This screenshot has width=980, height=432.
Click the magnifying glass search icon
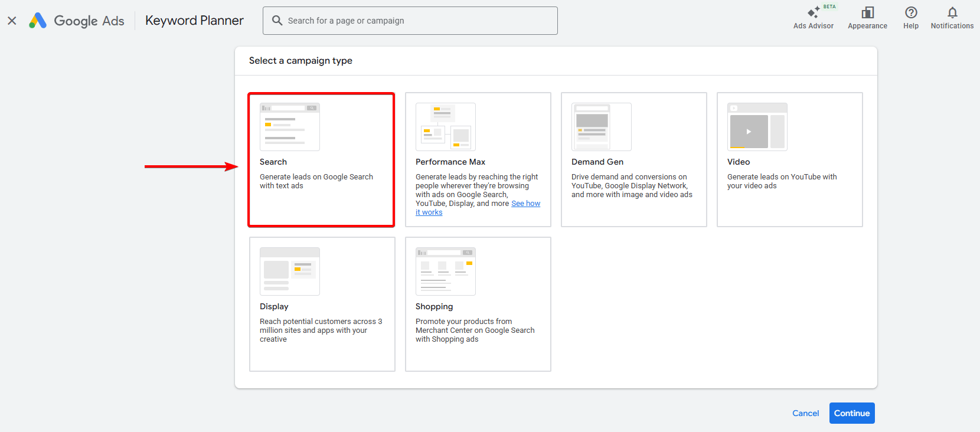[277, 21]
